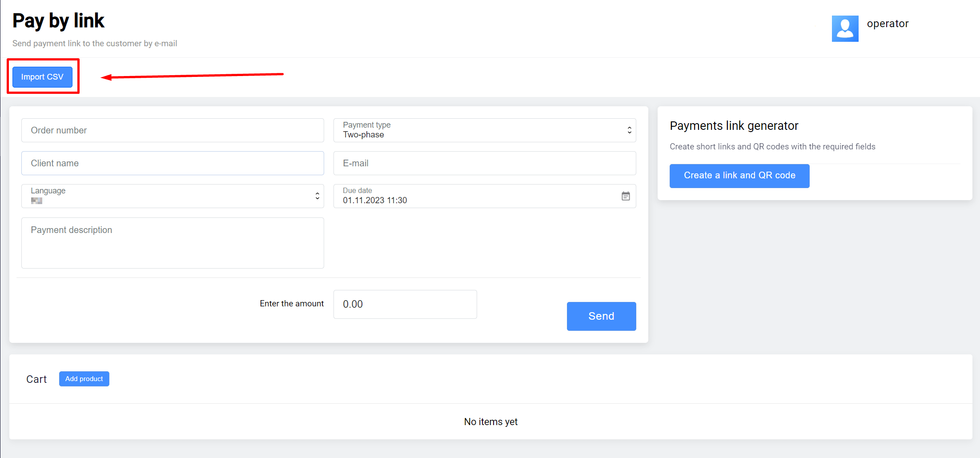Click Create a link and QR code
This screenshot has height=458, width=980.
[739, 176]
